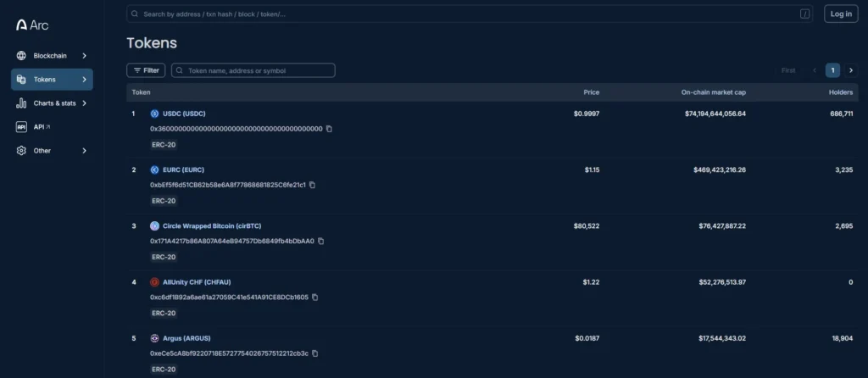Open the EURC (EURC) token page

point(183,170)
